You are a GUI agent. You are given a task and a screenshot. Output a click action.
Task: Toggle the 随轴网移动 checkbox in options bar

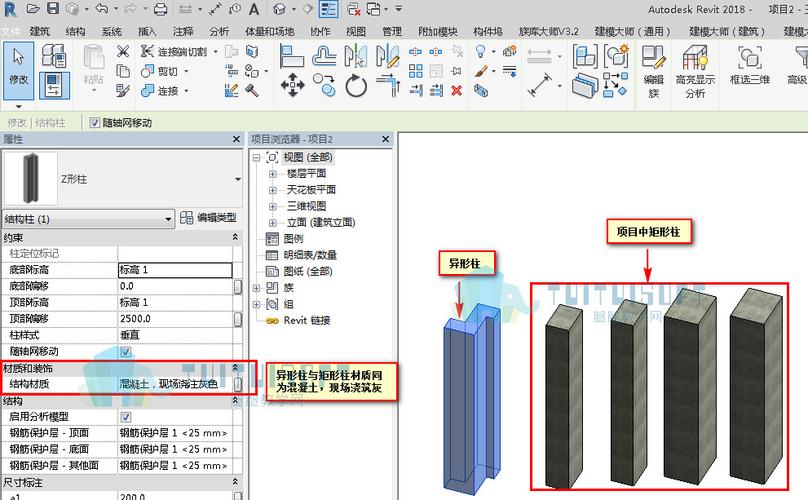coord(95,122)
